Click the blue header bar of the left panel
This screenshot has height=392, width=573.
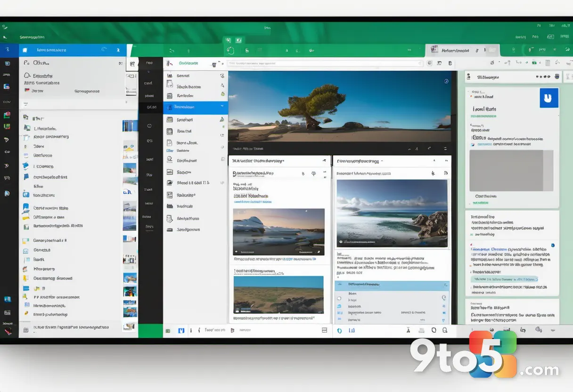pyautogui.click(x=73, y=50)
